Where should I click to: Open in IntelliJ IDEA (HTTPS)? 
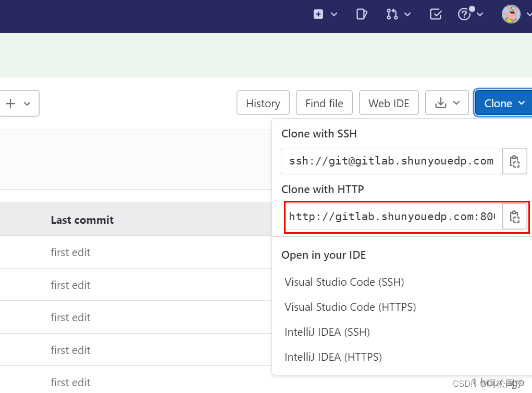click(x=333, y=357)
